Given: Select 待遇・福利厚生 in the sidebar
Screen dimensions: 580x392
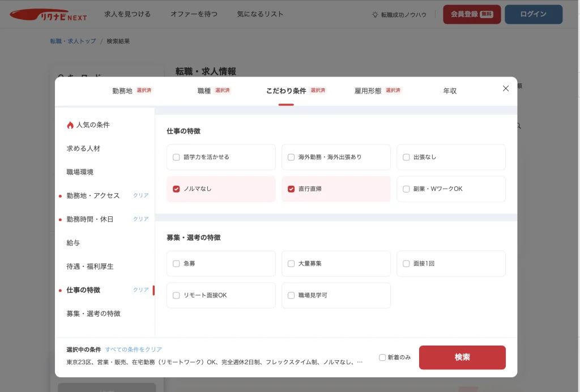Looking at the screenshot, I should (x=90, y=267).
